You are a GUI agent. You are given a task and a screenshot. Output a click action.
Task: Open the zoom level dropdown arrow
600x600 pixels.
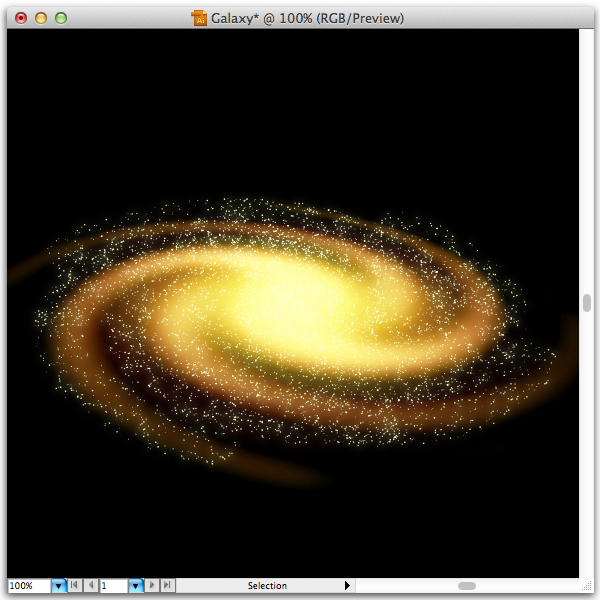[59, 585]
